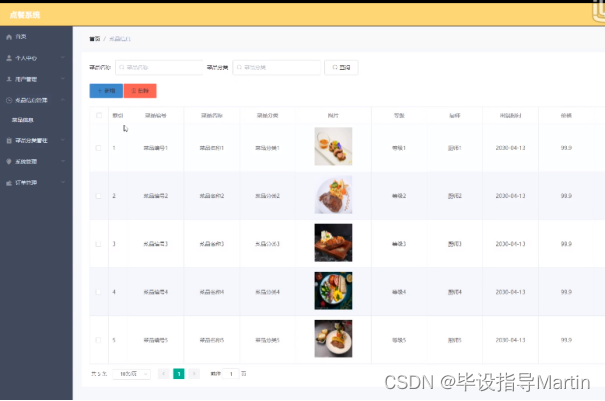The height and width of the screenshot is (401, 605).
Task: Expand the 用户管理 menu chevron
Action: 63,79
